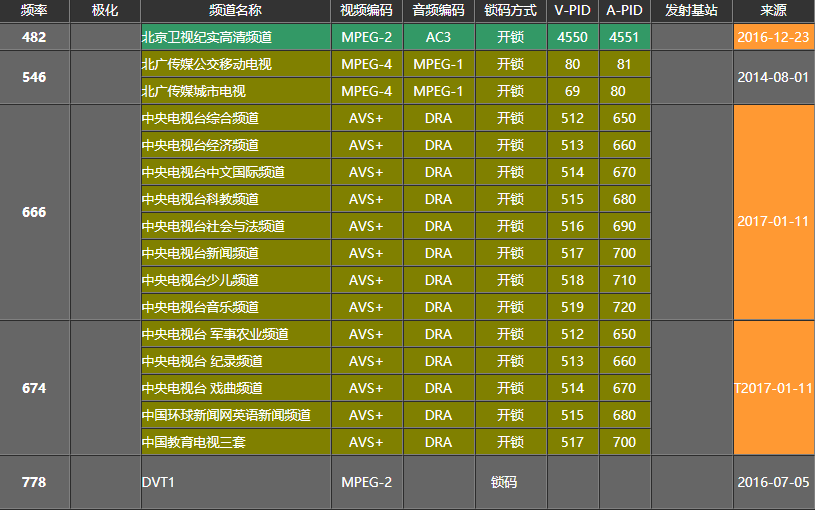Image resolution: width=815 pixels, height=510 pixels.
Task: Click A-PID 690 value
Action: tap(624, 226)
